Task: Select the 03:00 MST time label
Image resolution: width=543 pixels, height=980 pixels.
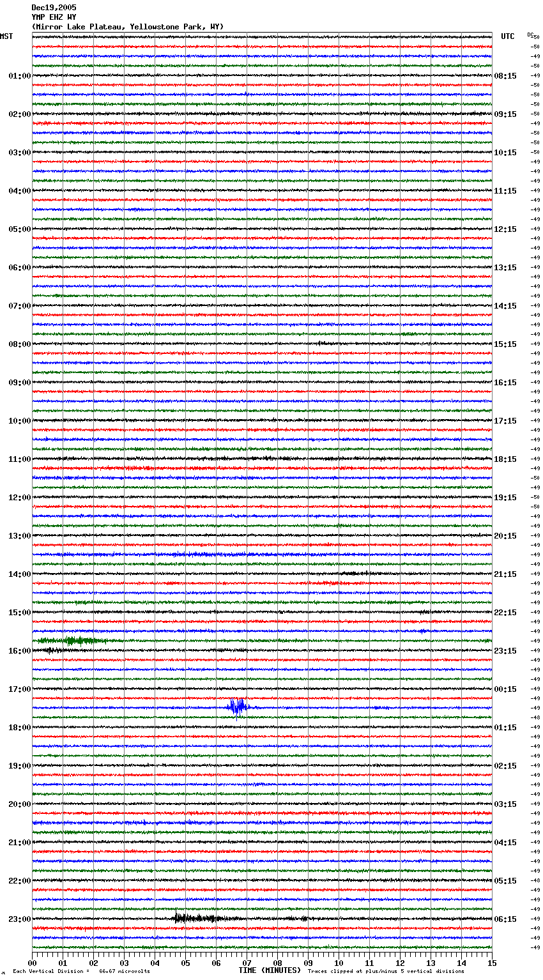Action: 20,153
